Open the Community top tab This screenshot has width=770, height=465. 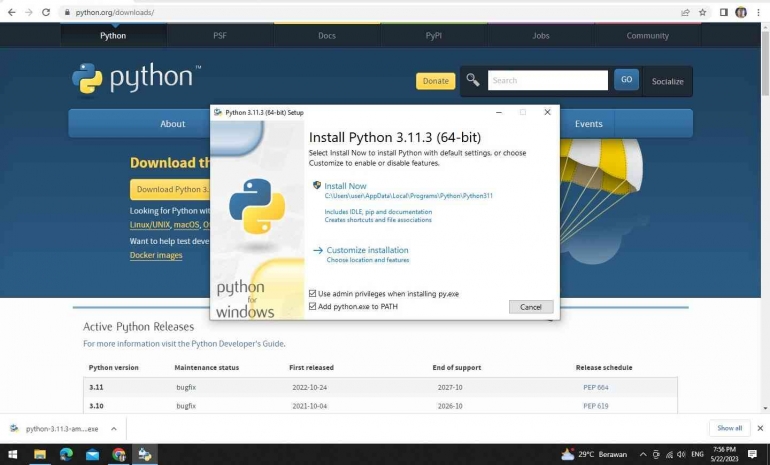pyautogui.click(x=648, y=35)
